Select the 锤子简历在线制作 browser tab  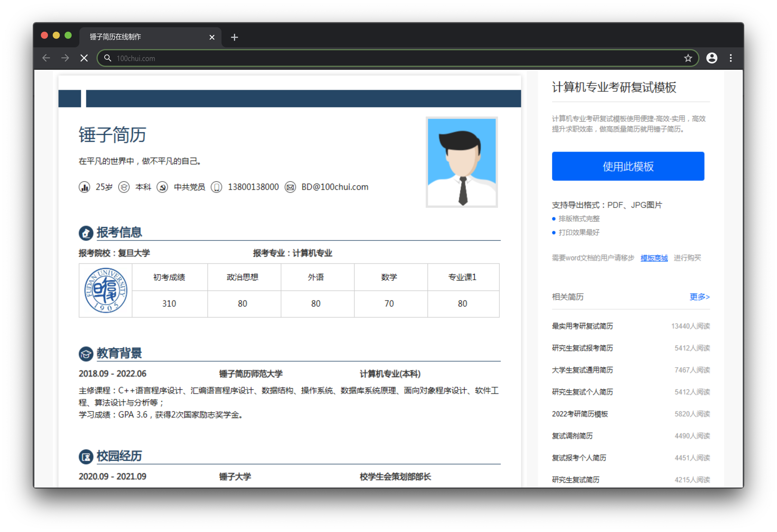coord(150,37)
